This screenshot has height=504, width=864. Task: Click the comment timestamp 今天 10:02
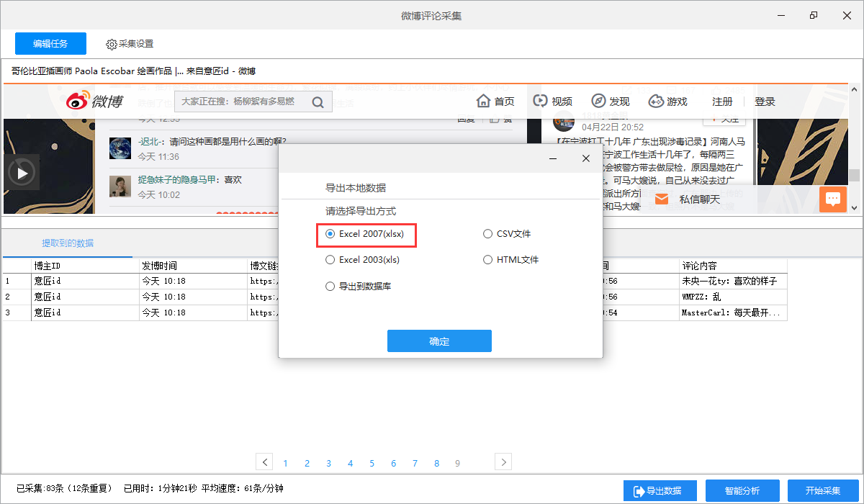point(158,194)
